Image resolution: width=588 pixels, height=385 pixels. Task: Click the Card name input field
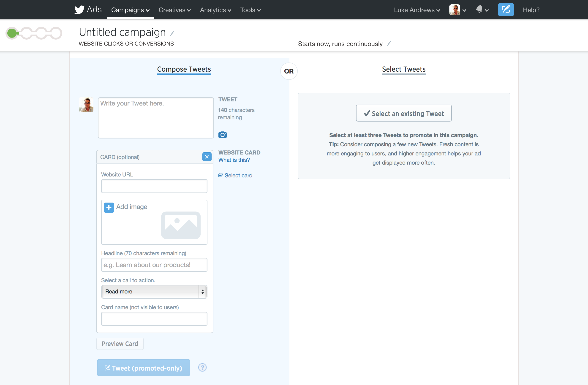tap(154, 319)
